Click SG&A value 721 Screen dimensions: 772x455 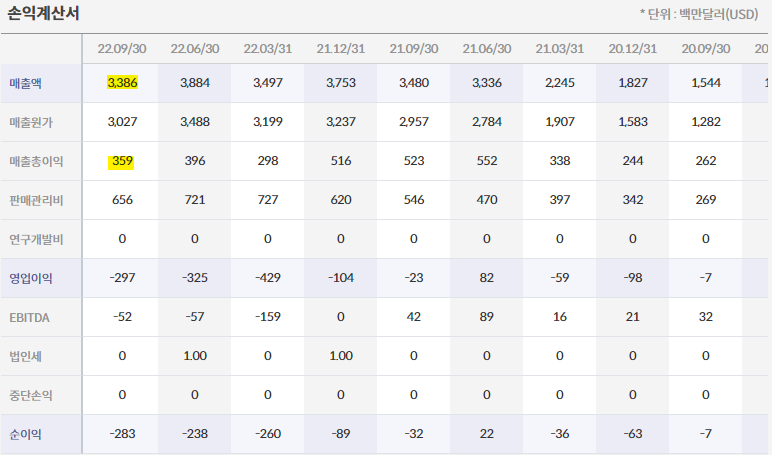click(195, 200)
